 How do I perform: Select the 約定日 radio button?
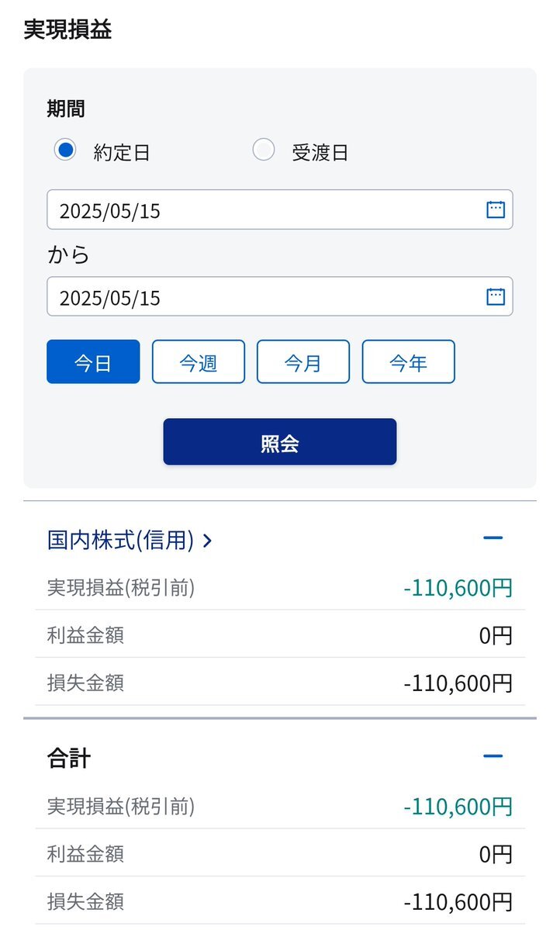point(64,150)
